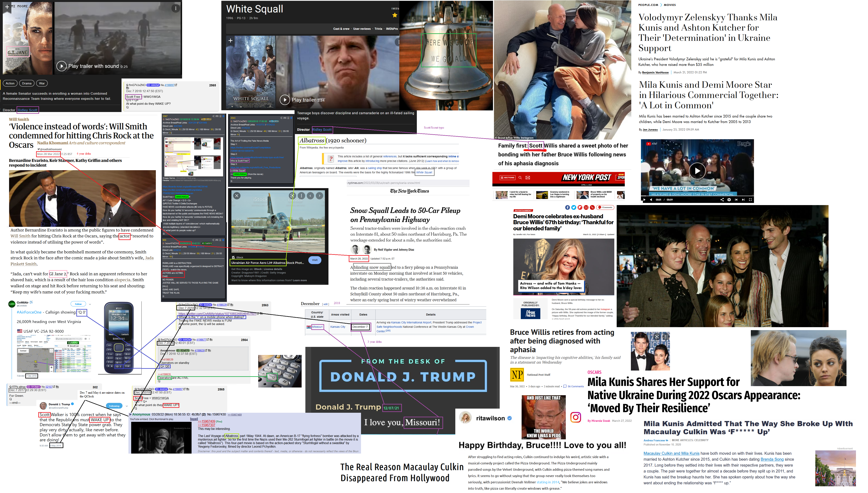Add White Squall poster to watchlist

click(x=230, y=41)
